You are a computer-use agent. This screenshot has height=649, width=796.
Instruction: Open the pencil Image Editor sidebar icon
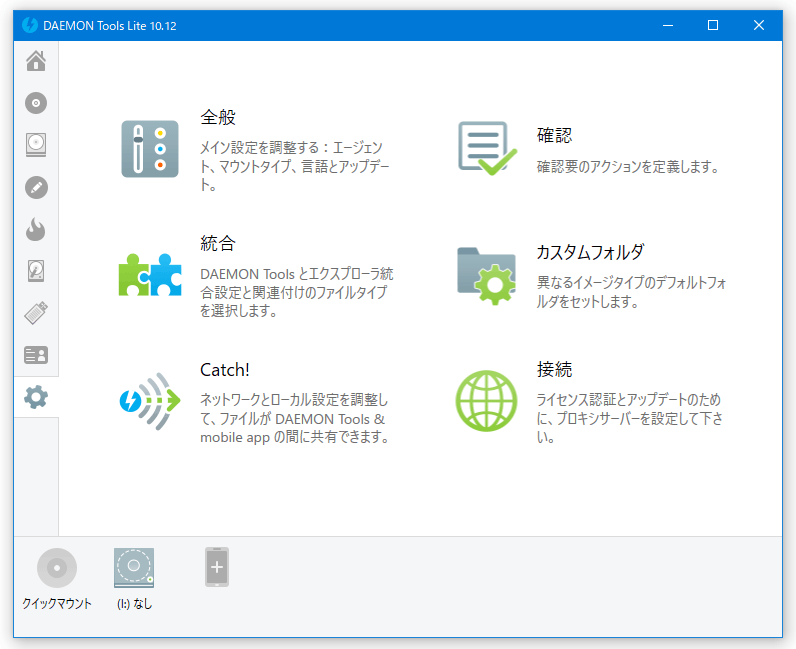pyautogui.click(x=36, y=187)
